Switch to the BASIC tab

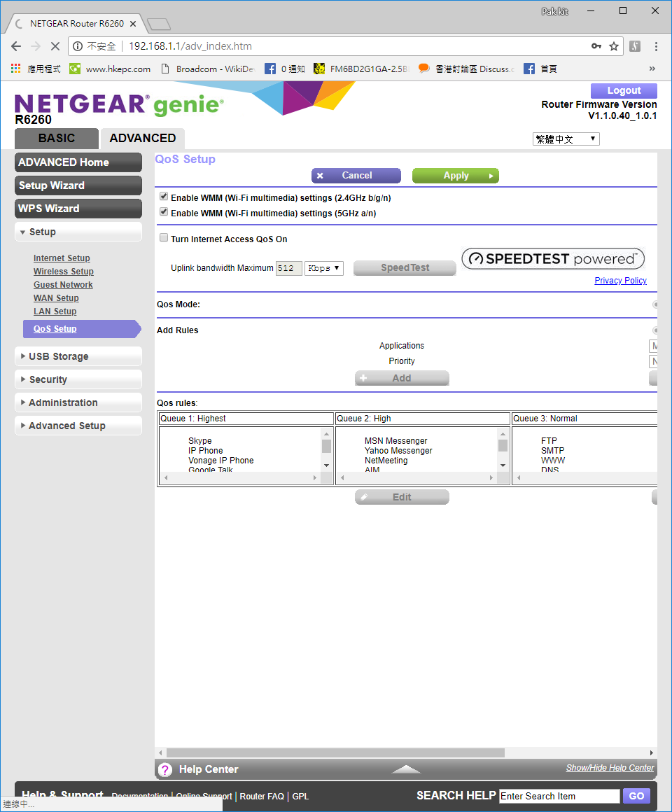[57, 139]
